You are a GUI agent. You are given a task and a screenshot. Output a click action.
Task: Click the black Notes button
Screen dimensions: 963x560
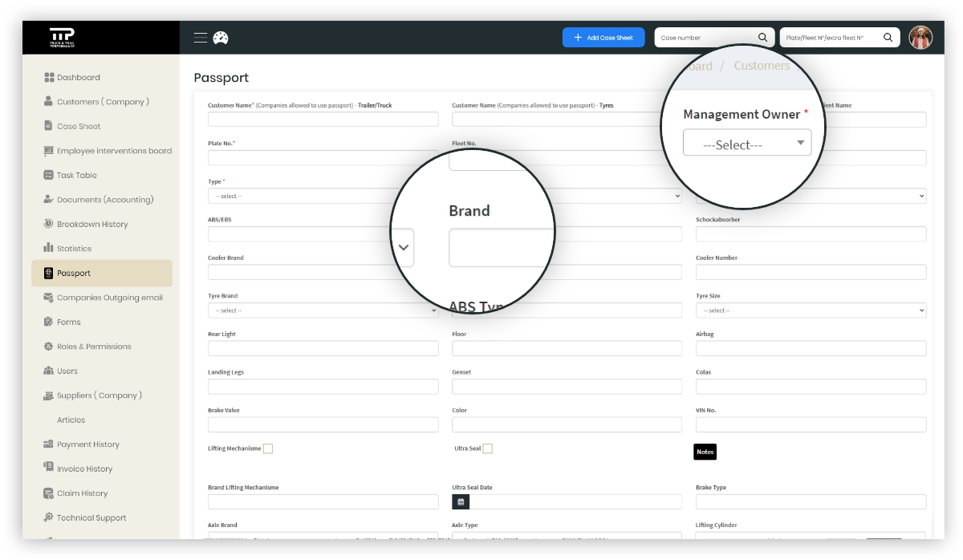(x=705, y=452)
